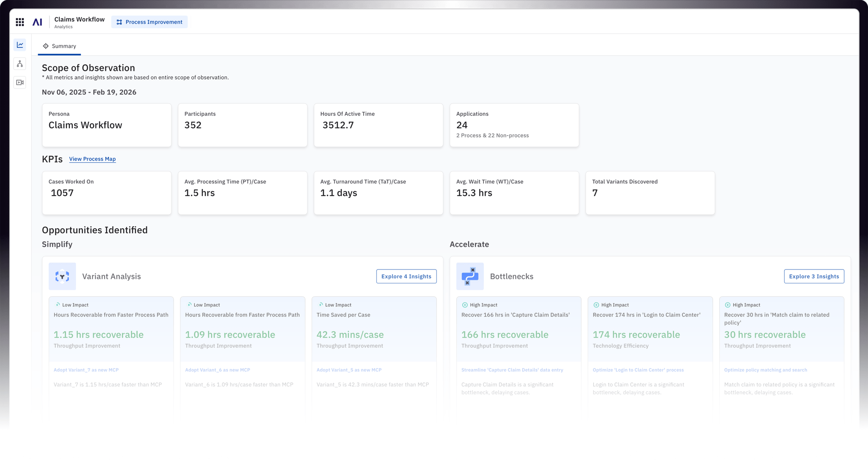Click 'Streamline Capture Claim Details data entry' link

(x=512, y=370)
